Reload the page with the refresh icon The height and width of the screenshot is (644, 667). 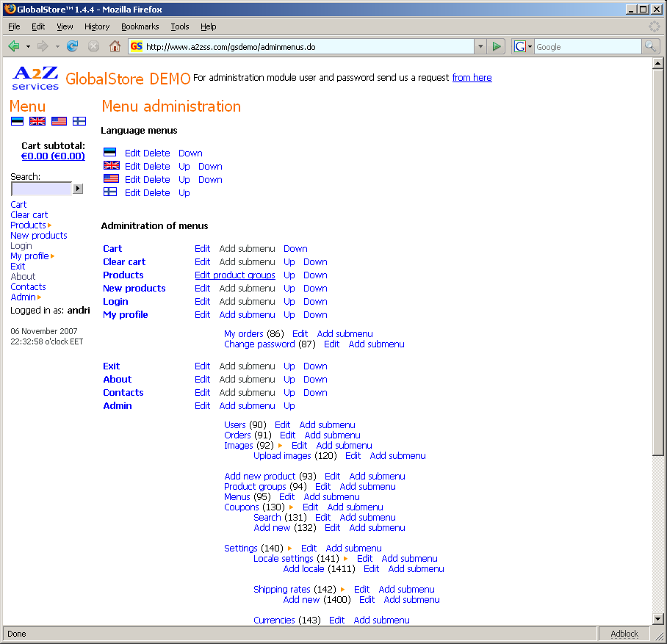72,46
